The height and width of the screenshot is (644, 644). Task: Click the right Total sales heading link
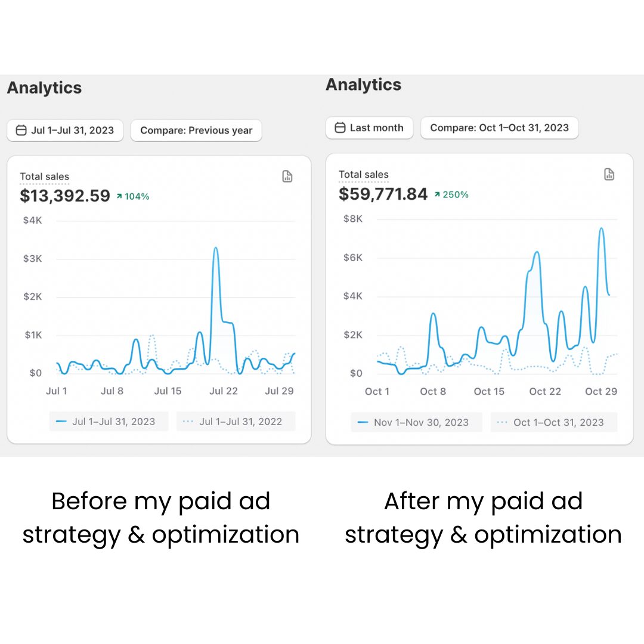pos(364,175)
